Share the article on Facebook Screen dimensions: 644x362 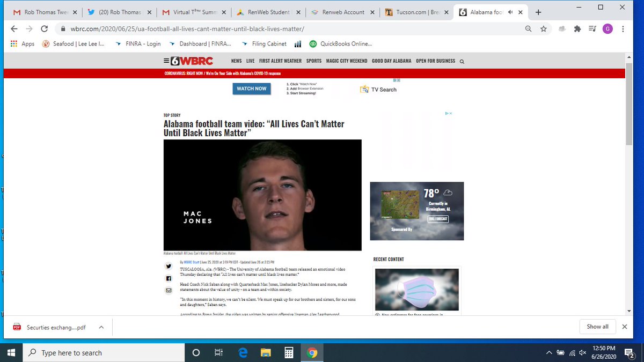click(x=169, y=278)
